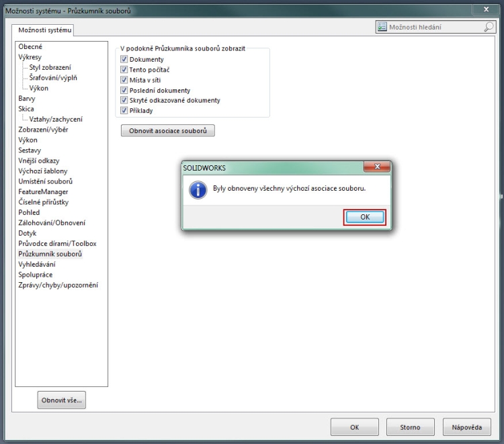Select the Možnosti systému tab
The width and height of the screenshot is (504, 444).
[44, 30]
